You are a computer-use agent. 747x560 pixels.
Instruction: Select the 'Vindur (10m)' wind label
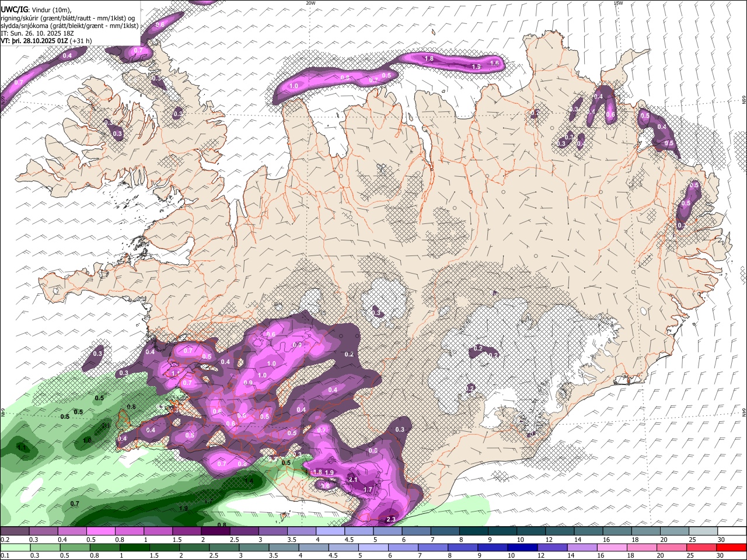point(51,10)
